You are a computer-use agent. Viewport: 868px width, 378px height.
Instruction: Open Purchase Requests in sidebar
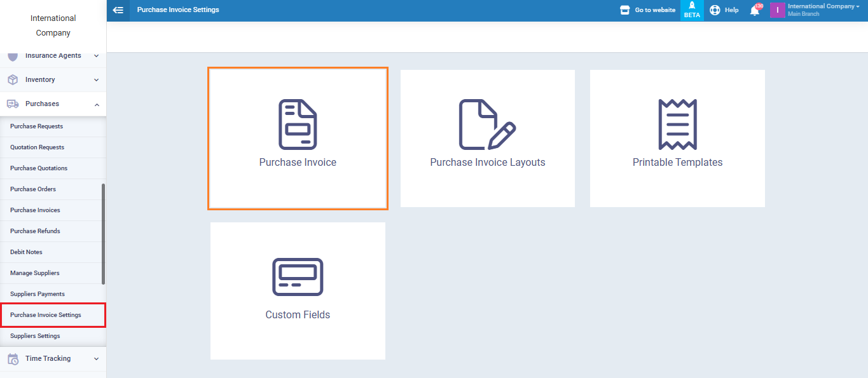coord(37,126)
